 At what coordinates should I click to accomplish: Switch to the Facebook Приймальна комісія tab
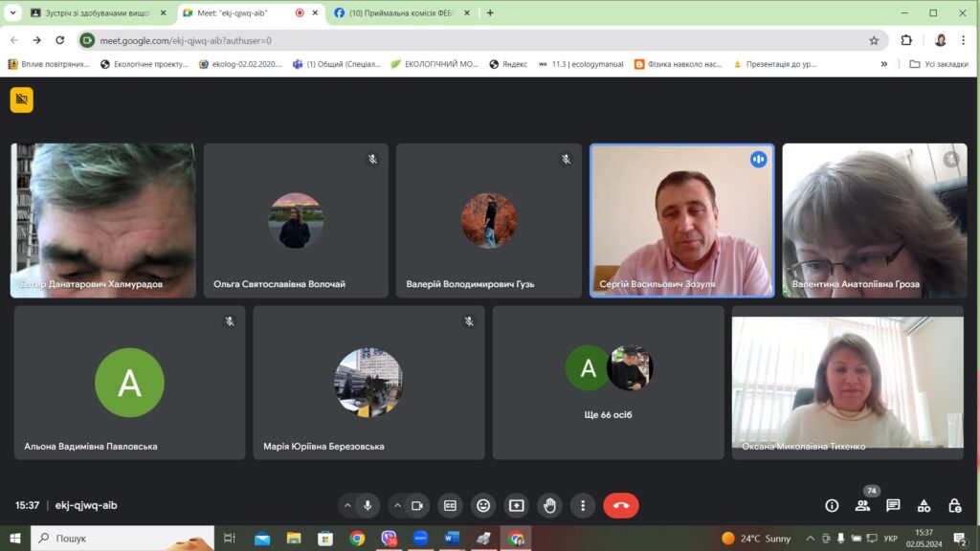[402, 13]
